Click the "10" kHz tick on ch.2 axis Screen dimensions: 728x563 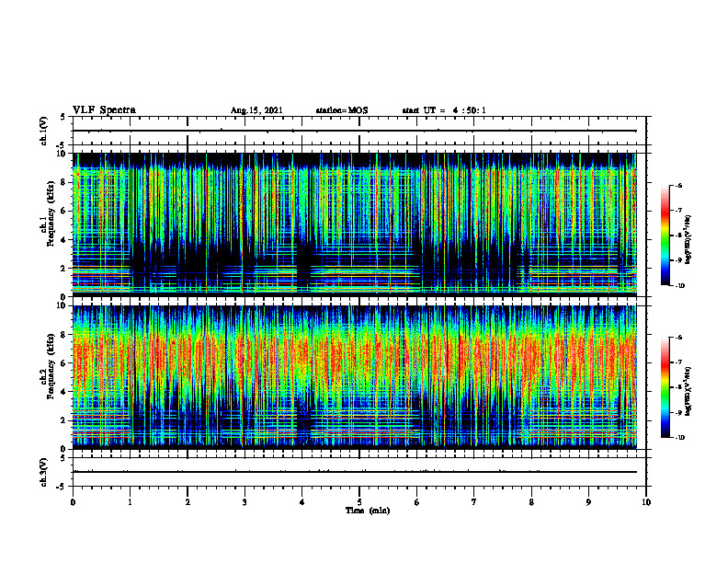coord(63,306)
